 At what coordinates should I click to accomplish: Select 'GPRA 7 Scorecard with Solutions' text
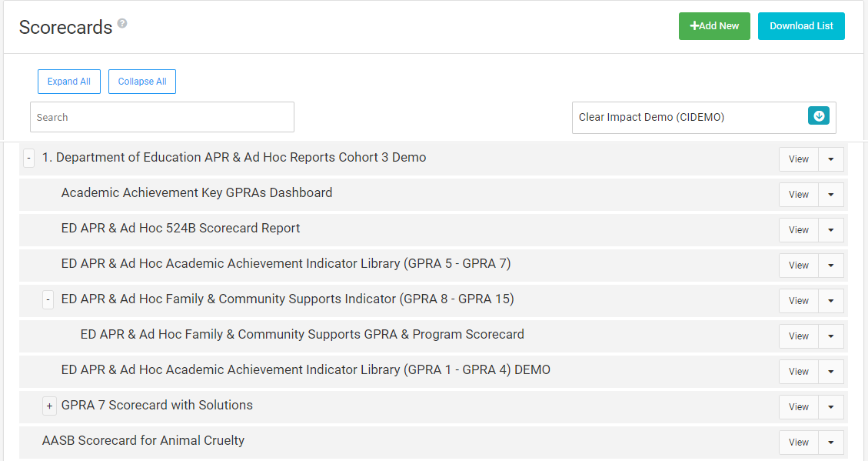[x=157, y=406]
